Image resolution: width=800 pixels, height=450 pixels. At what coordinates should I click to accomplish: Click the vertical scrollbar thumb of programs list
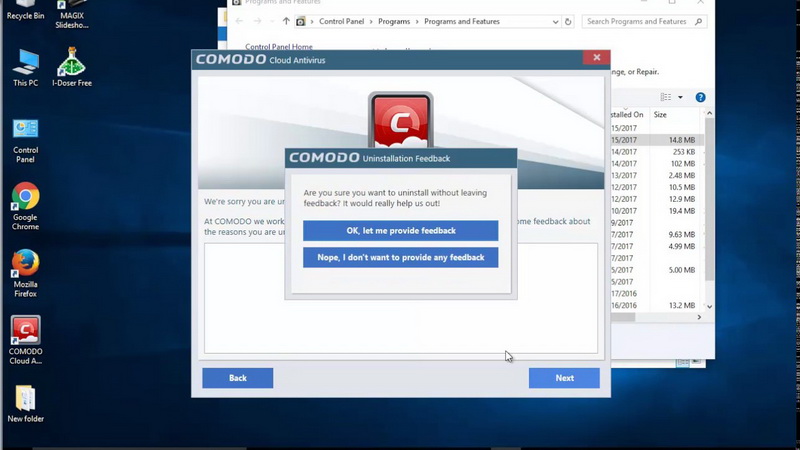[709, 199]
